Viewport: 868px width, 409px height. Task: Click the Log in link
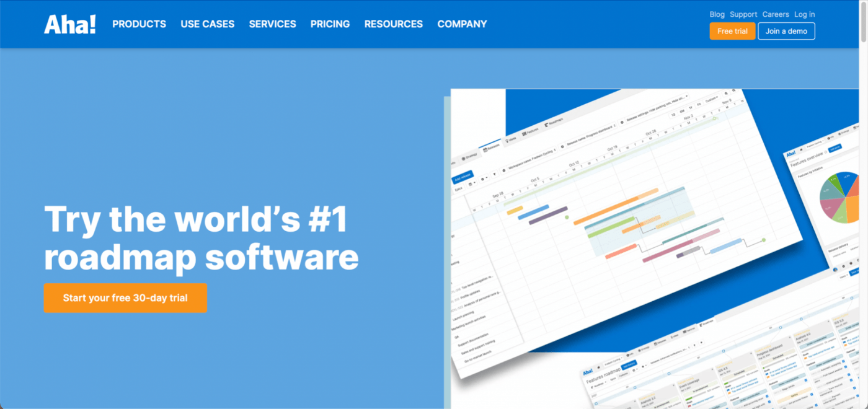click(x=805, y=14)
